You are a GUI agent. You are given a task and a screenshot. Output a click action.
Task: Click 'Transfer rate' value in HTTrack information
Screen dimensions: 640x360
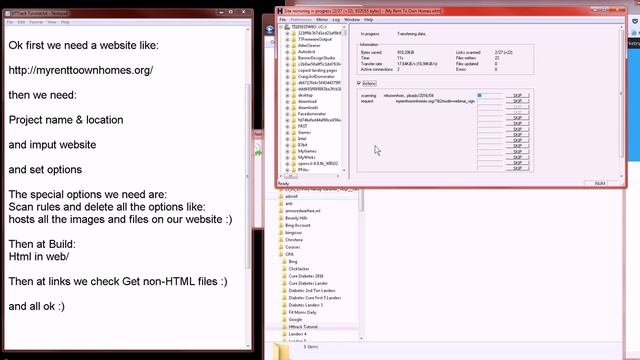click(417, 64)
